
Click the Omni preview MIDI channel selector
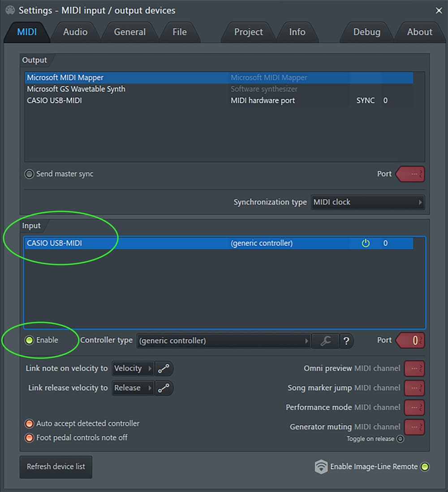pyautogui.click(x=414, y=368)
